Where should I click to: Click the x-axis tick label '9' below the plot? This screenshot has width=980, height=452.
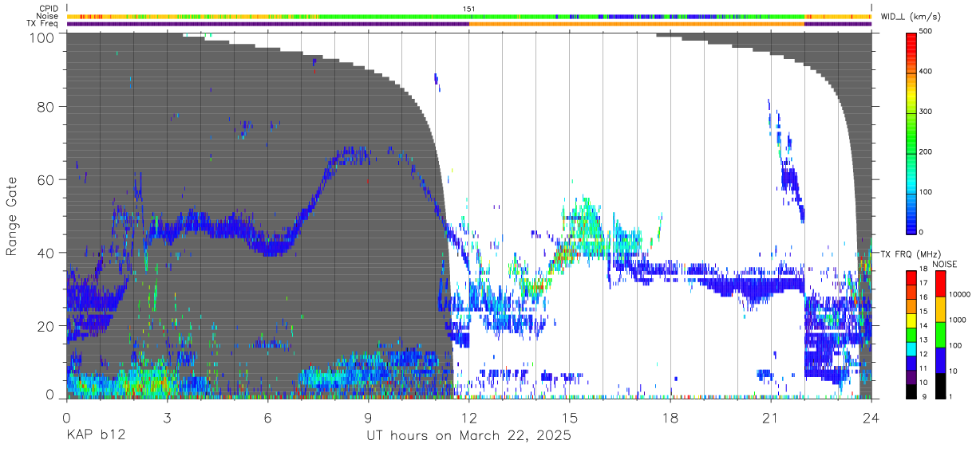point(368,418)
